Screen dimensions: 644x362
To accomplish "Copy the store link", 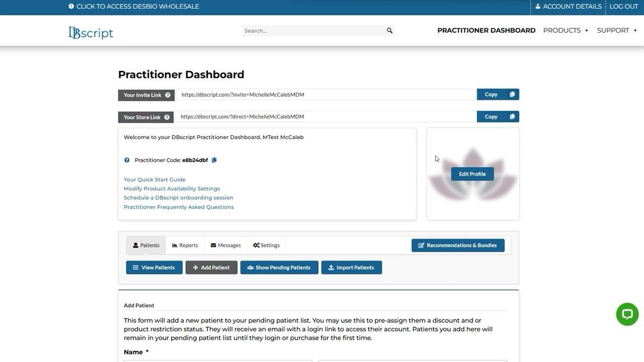I will (x=498, y=117).
